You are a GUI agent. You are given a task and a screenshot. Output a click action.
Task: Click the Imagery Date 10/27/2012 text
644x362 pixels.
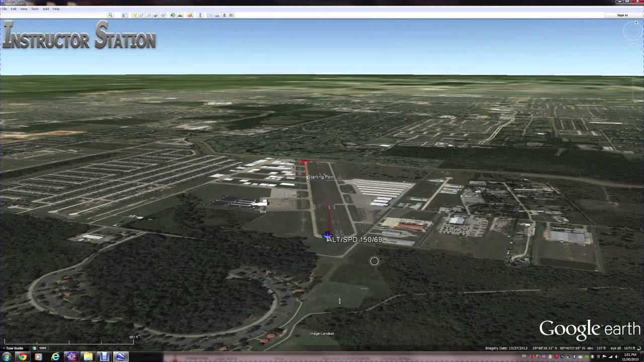pyautogui.click(x=506, y=348)
